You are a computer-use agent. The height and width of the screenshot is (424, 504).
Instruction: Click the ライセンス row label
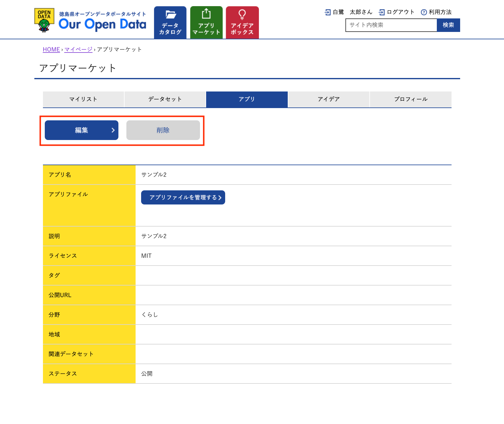(63, 256)
